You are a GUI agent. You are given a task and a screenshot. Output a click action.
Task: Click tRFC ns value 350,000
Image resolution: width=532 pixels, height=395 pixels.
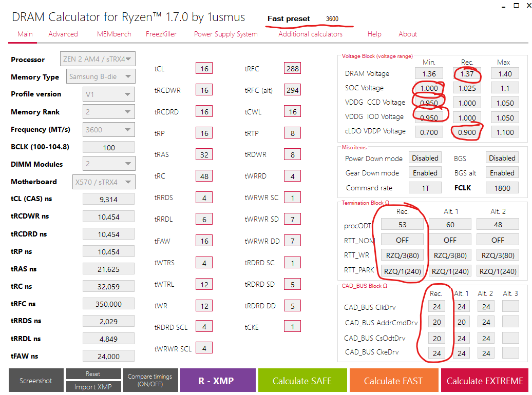click(x=108, y=304)
